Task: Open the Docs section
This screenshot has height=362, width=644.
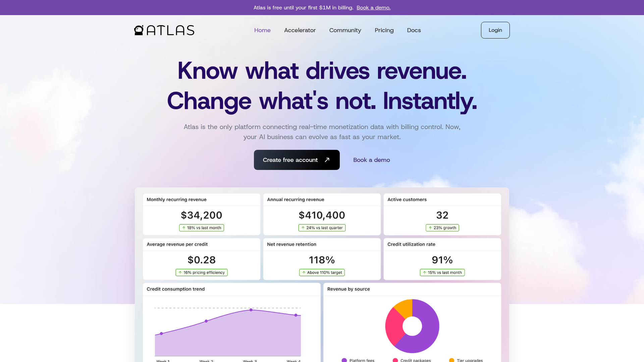Action: coord(414,30)
